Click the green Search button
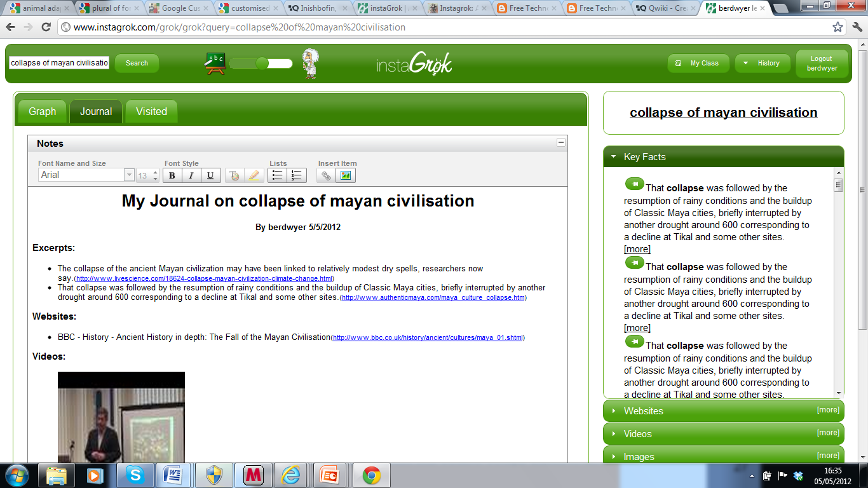Image resolution: width=868 pixels, height=488 pixels. (137, 63)
